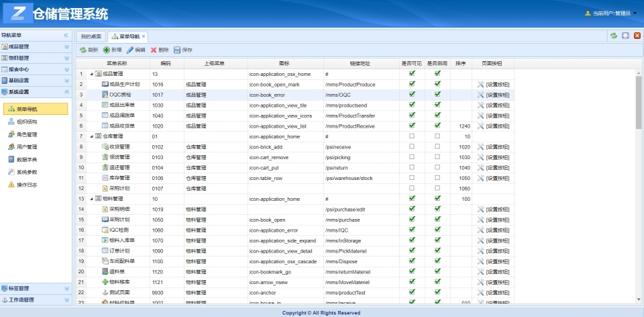644x317 pixels.
Task: Collapse the 导航菜单 side panel
Action: [x=66, y=35]
